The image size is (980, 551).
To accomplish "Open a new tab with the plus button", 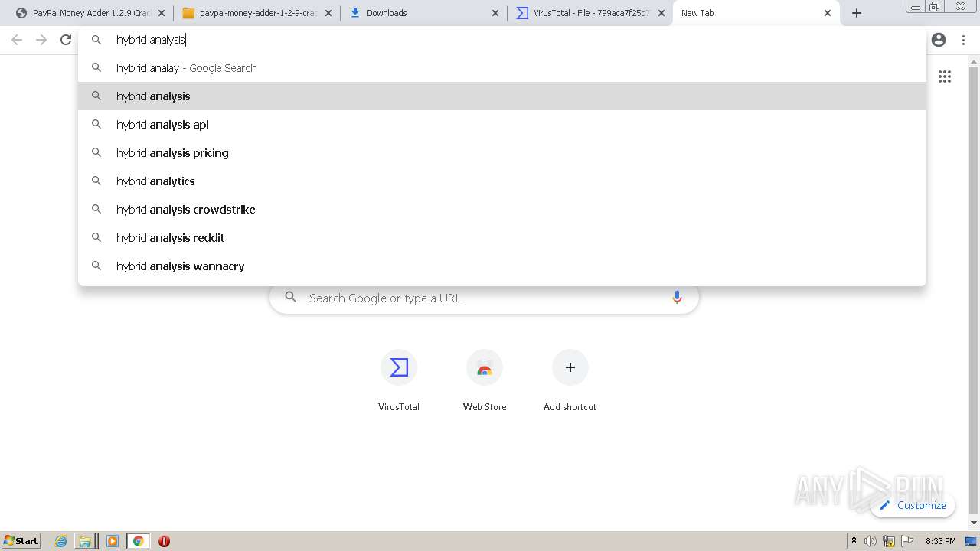I will click(x=857, y=13).
